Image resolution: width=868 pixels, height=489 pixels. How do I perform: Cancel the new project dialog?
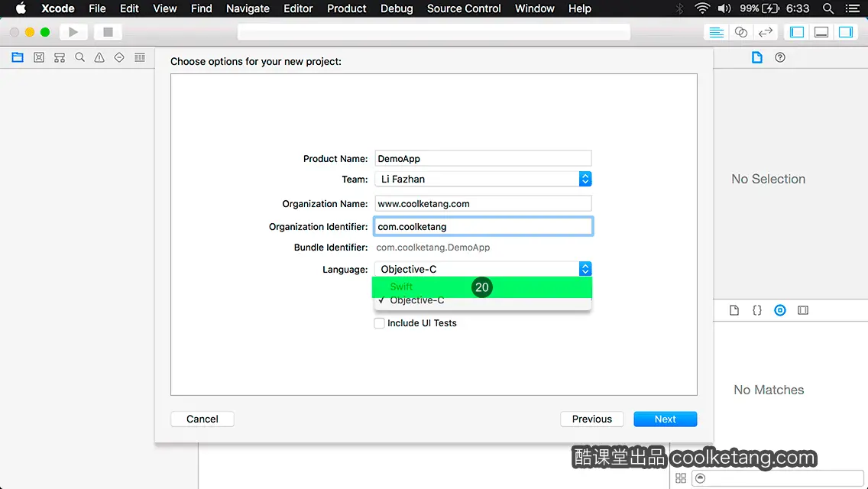pyautogui.click(x=202, y=419)
